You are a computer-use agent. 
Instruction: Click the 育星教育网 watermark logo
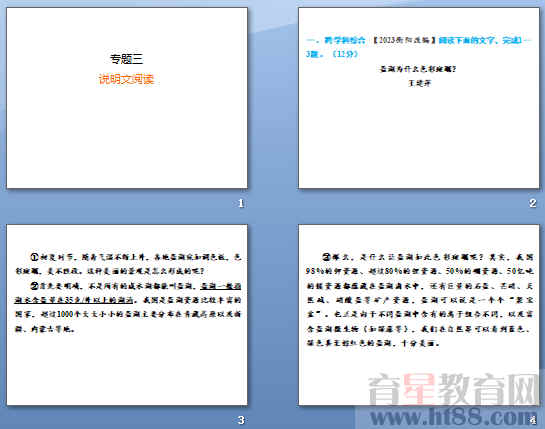[454, 389]
